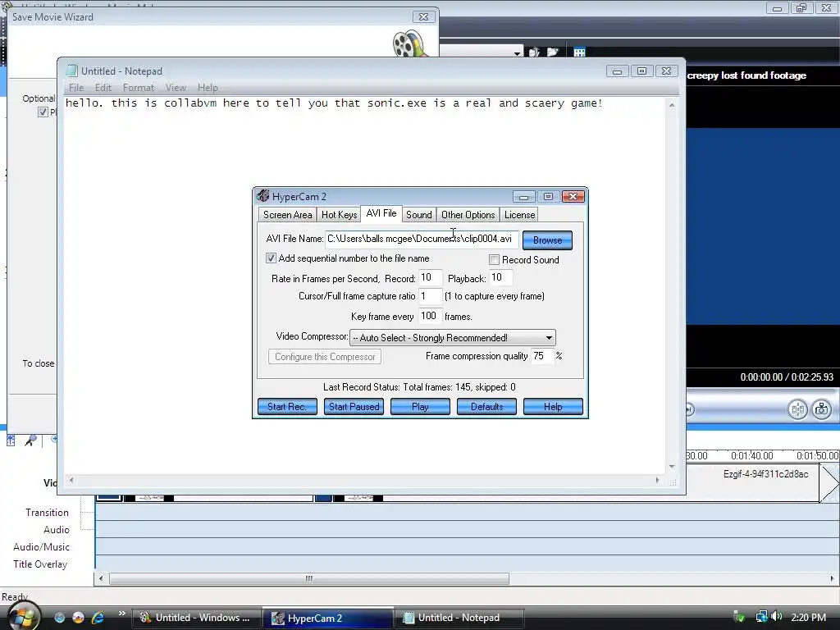Select the AVI File tab
The width and height of the screenshot is (840, 630).
click(381, 213)
